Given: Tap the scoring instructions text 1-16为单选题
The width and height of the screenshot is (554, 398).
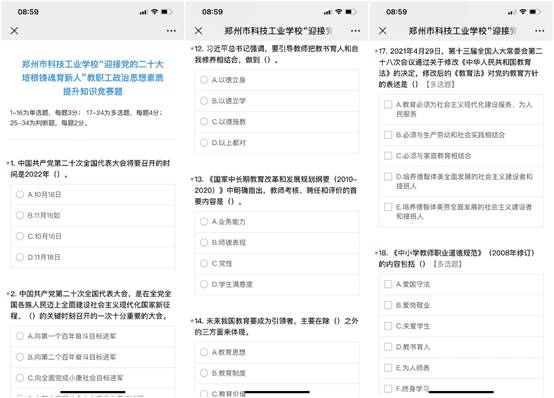Looking at the screenshot, I should pos(86,118).
